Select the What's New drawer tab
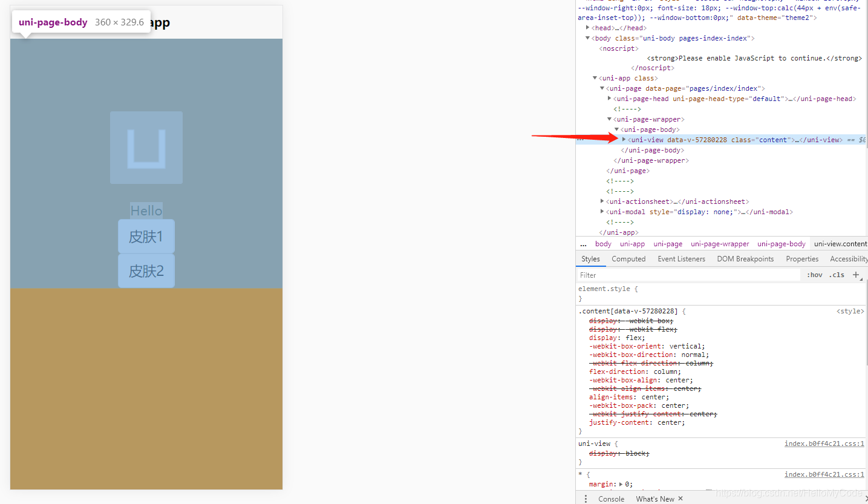 pyautogui.click(x=654, y=499)
